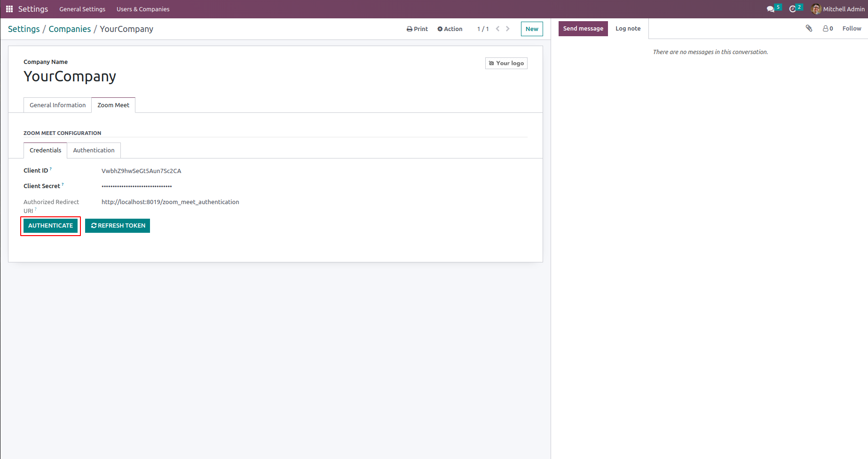The height and width of the screenshot is (459, 868).
Task: Click the ZOOM MEET CONFIGURATION heading
Action: (x=63, y=133)
